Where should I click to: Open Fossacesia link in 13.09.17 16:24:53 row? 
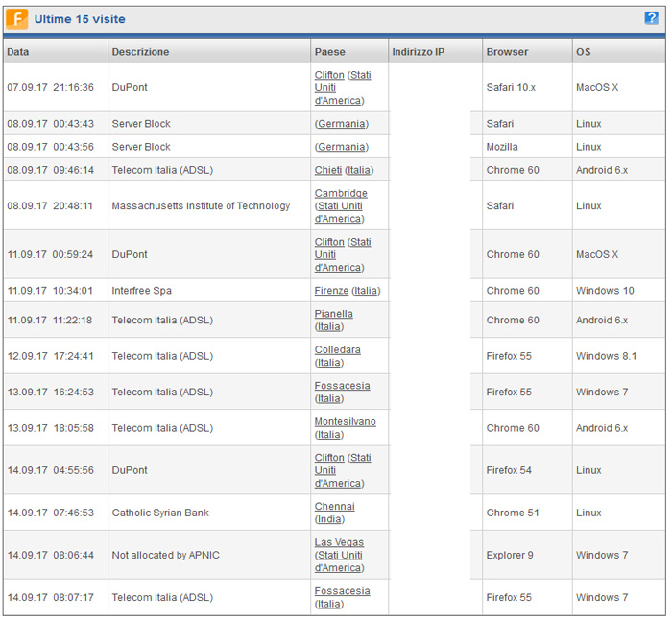(x=342, y=386)
